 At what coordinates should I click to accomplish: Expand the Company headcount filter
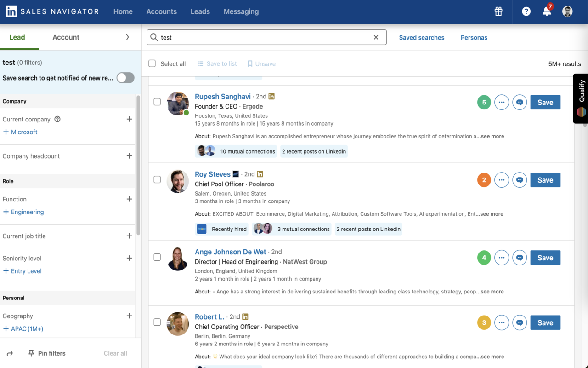tap(129, 156)
